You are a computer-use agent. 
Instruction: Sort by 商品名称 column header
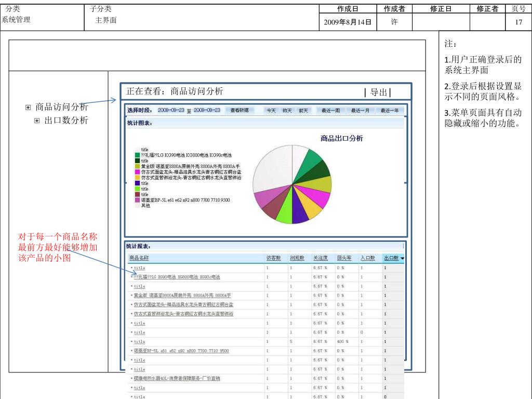[x=139, y=258]
